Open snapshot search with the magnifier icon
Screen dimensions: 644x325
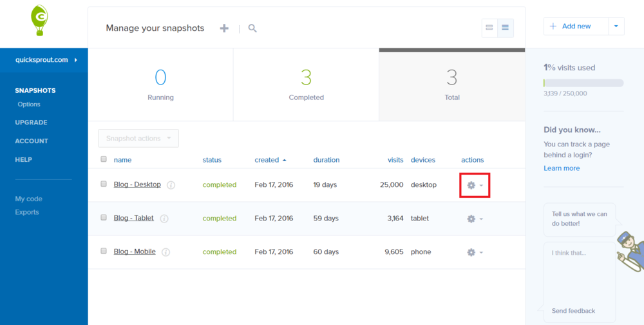click(252, 28)
